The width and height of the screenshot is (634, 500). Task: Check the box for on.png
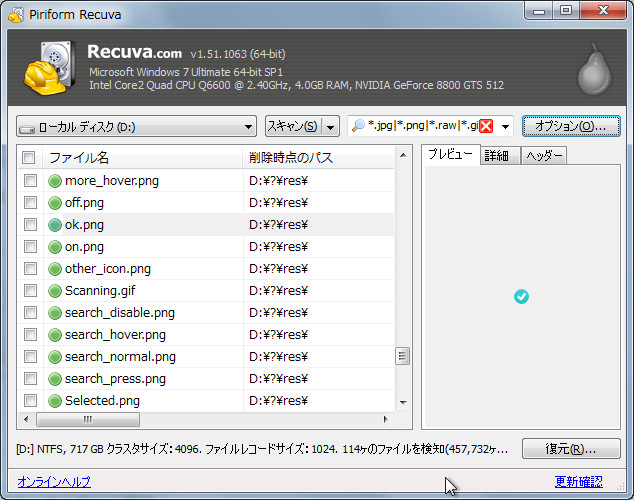pyautogui.click(x=30, y=246)
